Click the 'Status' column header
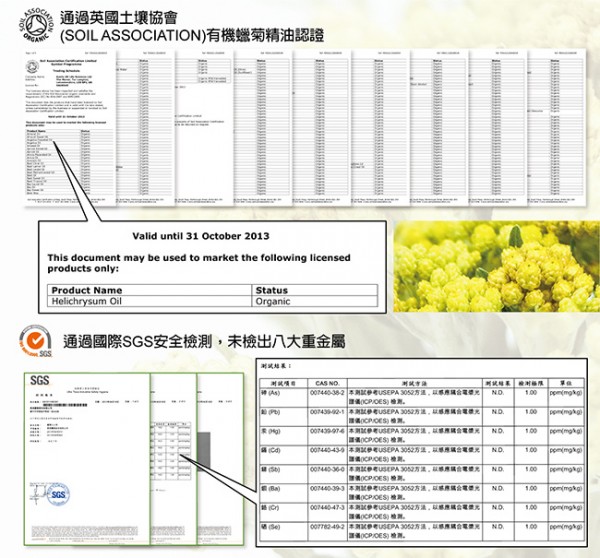This screenshot has height=558, width=600. [272, 290]
